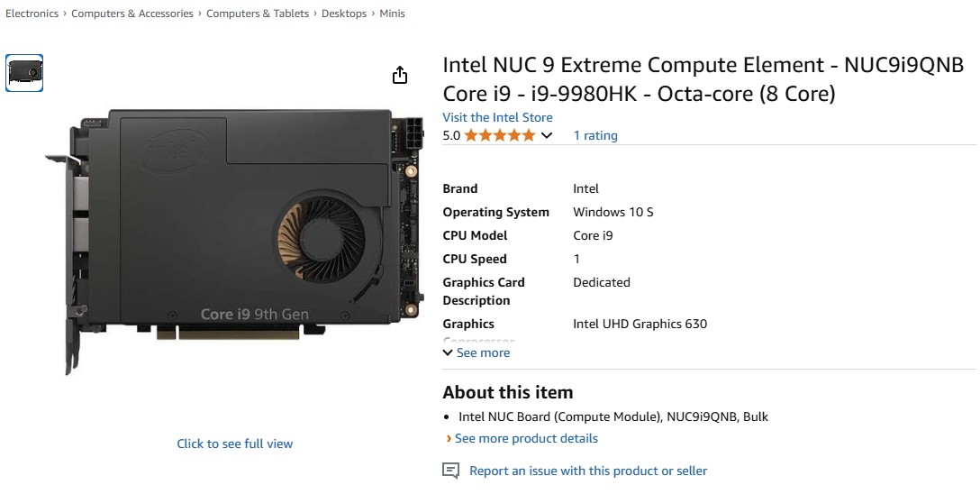
Task: Report an issue with this product or seller
Action: 588,471
